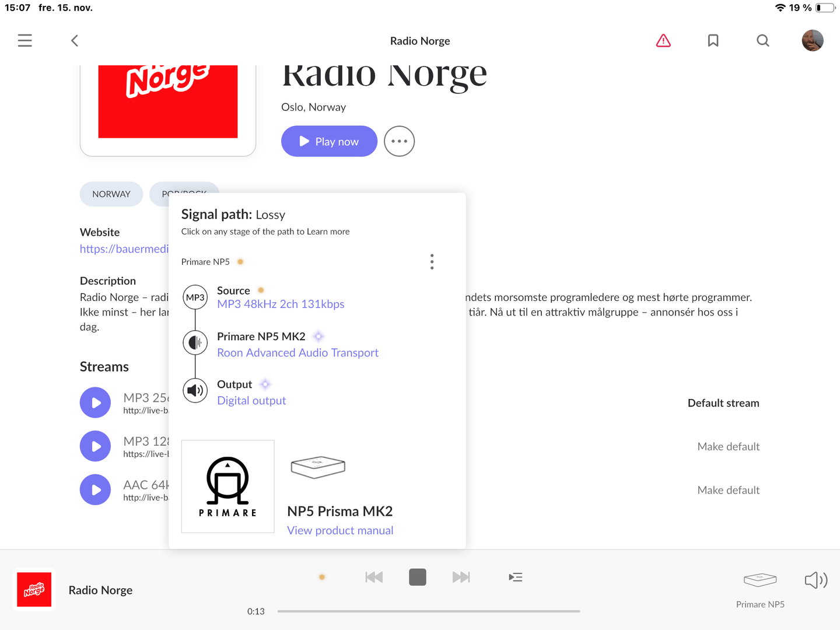Open the View product manual link
Viewport: 840px width, 630px height.
click(340, 530)
